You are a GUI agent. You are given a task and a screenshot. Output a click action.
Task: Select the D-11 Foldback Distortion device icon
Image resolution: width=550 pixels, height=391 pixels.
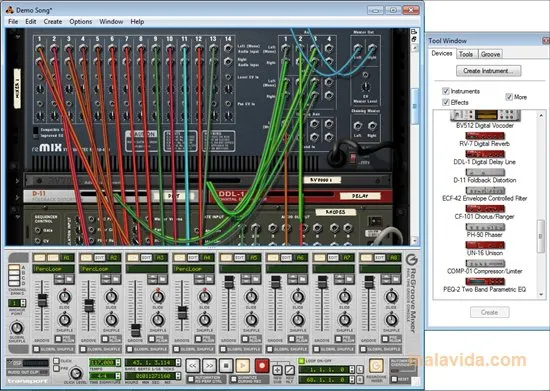485,172
